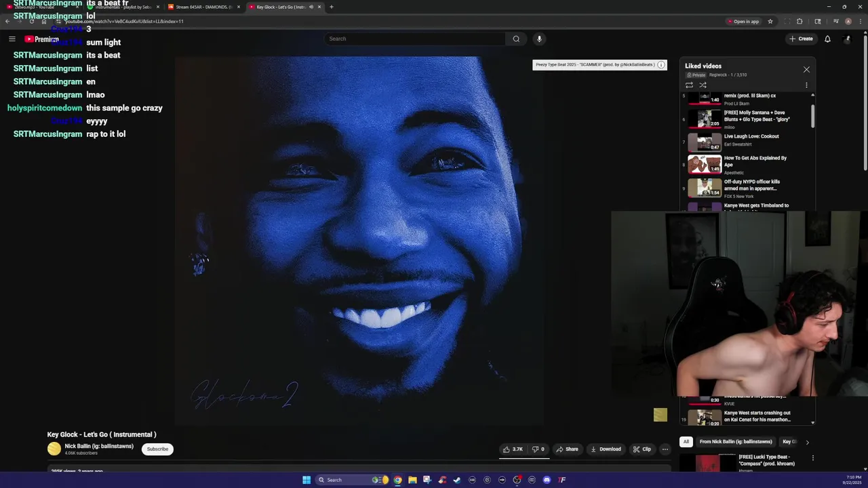Select the All filter chip

686,442
